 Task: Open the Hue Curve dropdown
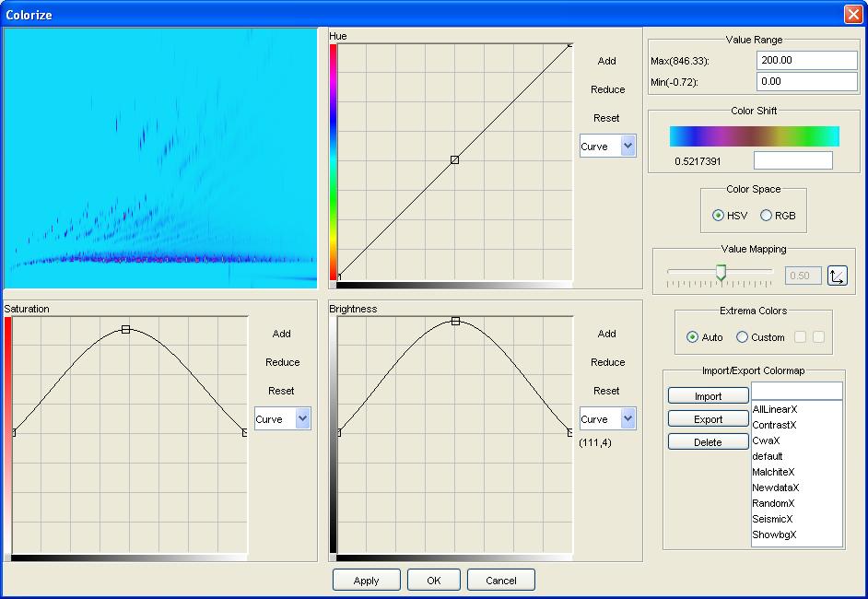click(607, 146)
